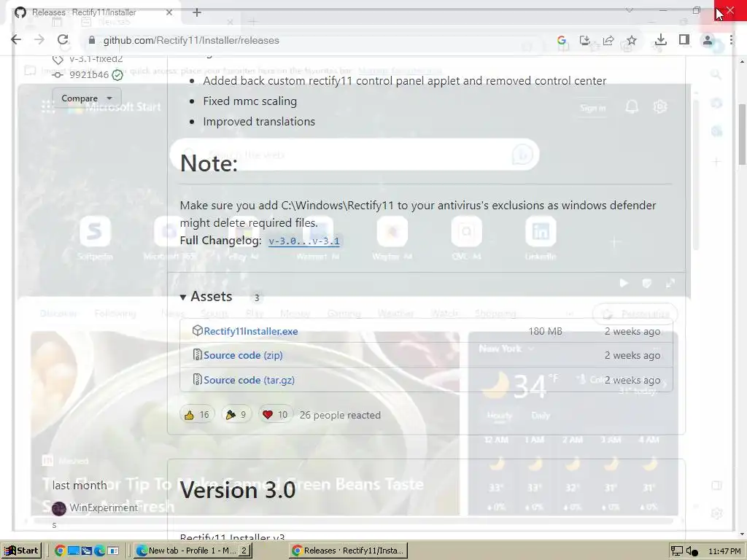Image resolution: width=747 pixels, height=560 pixels.
Task: Bookmark this page with the star icon
Action: point(632,41)
